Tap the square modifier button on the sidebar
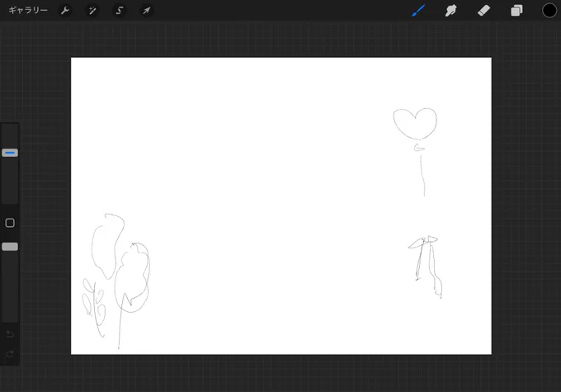 coord(10,223)
